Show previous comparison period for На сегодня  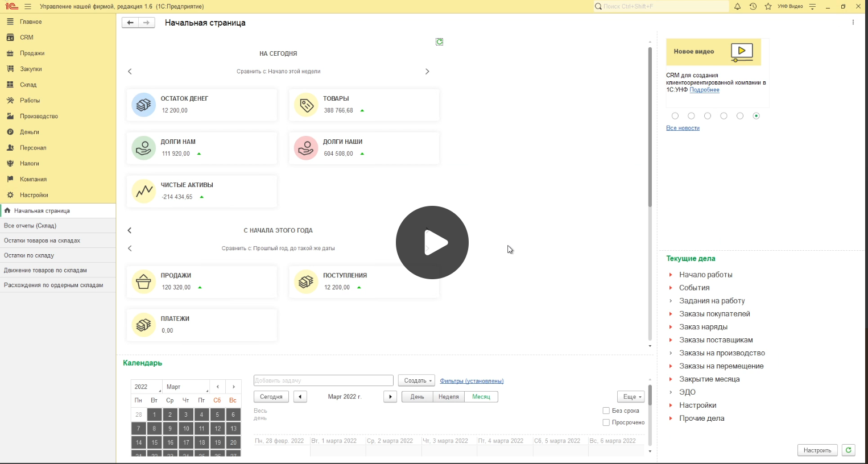130,72
